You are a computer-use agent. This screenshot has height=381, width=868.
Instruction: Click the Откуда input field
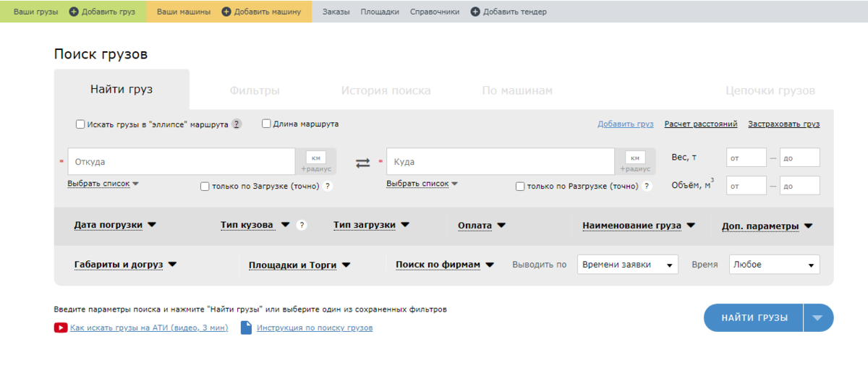pyautogui.click(x=182, y=162)
